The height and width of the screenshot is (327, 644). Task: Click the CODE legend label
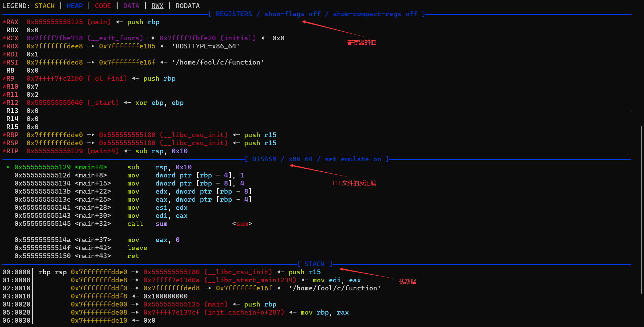click(103, 6)
